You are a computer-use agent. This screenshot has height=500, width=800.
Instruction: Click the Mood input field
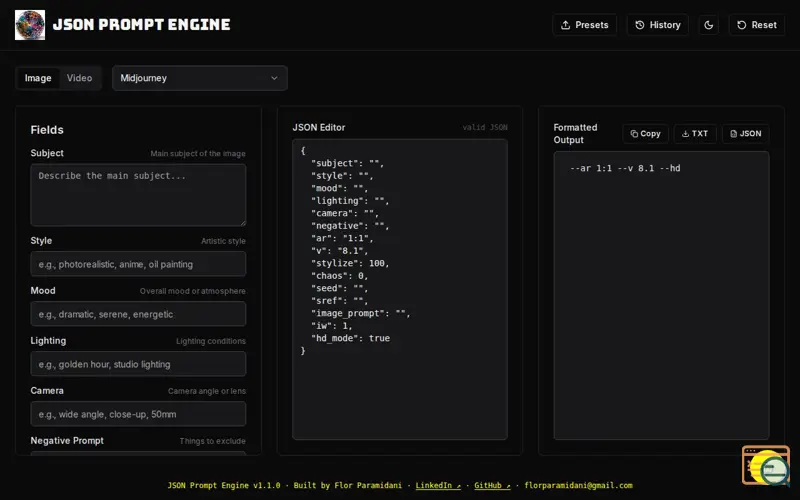(x=138, y=314)
